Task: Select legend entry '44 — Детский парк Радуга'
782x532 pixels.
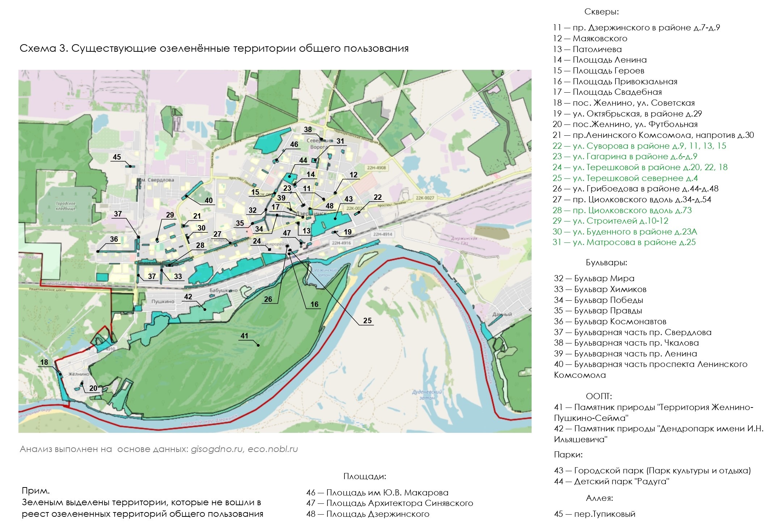Action: pos(612,482)
